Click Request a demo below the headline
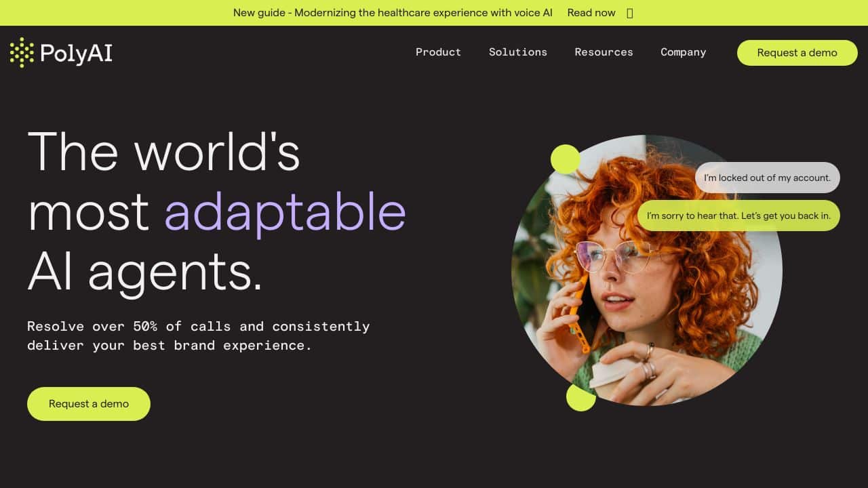The width and height of the screenshot is (868, 488). (x=89, y=404)
